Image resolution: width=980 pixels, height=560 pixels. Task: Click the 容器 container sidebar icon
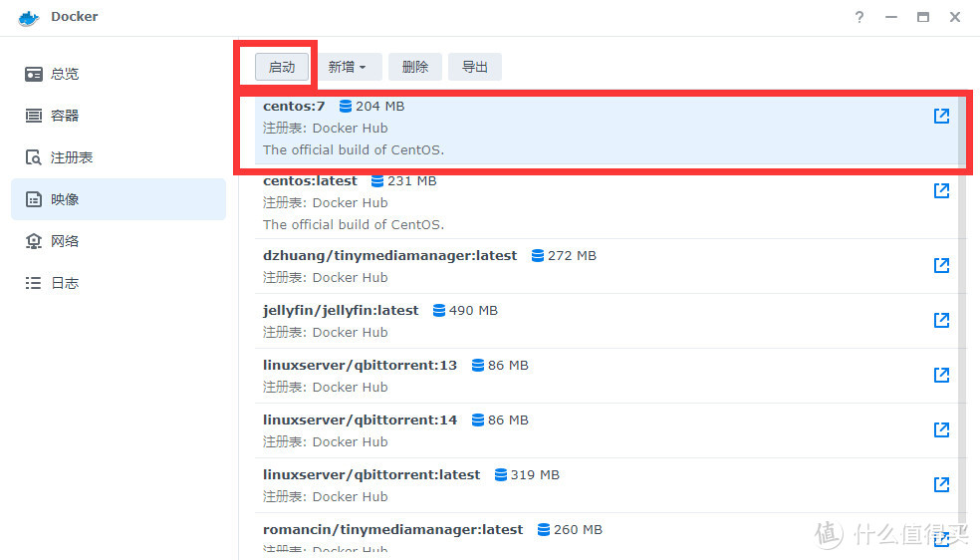pyautogui.click(x=34, y=116)
